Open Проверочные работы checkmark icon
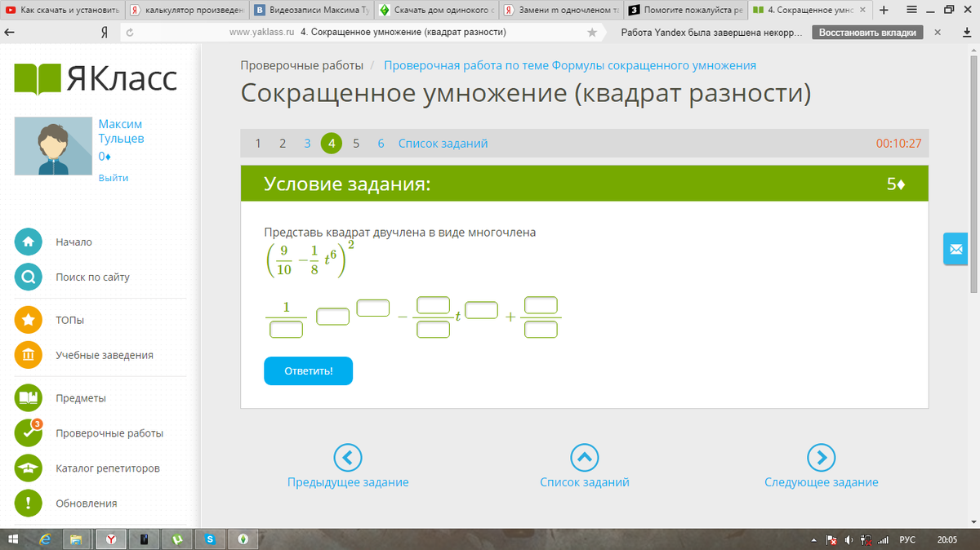 tap(28, 433)
